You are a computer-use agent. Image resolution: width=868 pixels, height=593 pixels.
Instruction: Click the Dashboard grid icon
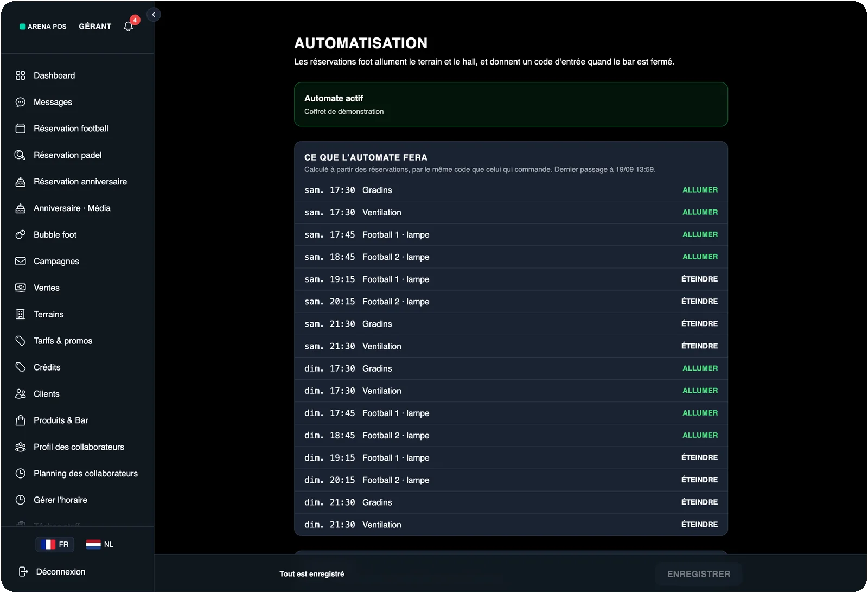pos(21,75)
